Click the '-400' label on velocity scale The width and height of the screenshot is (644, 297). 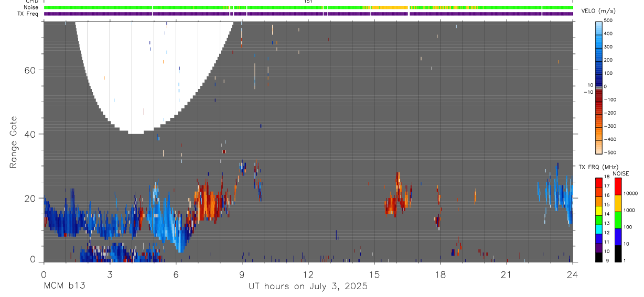coord(610,139)
